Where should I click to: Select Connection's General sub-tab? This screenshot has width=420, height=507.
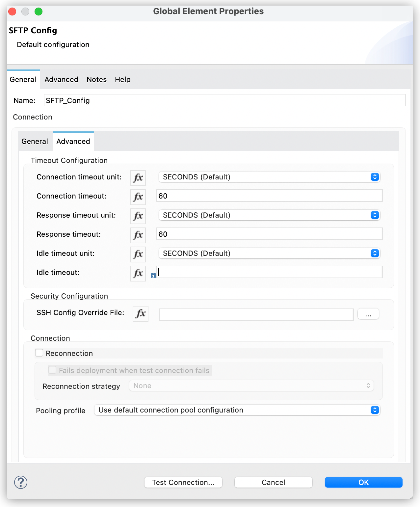click(35, 141)
